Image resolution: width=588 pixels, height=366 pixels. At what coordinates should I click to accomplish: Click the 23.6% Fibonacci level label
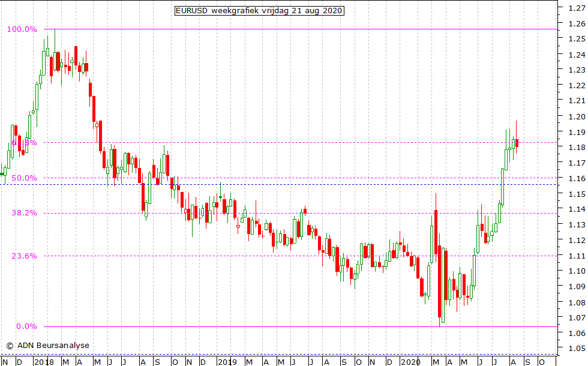[x=25, y=256]
